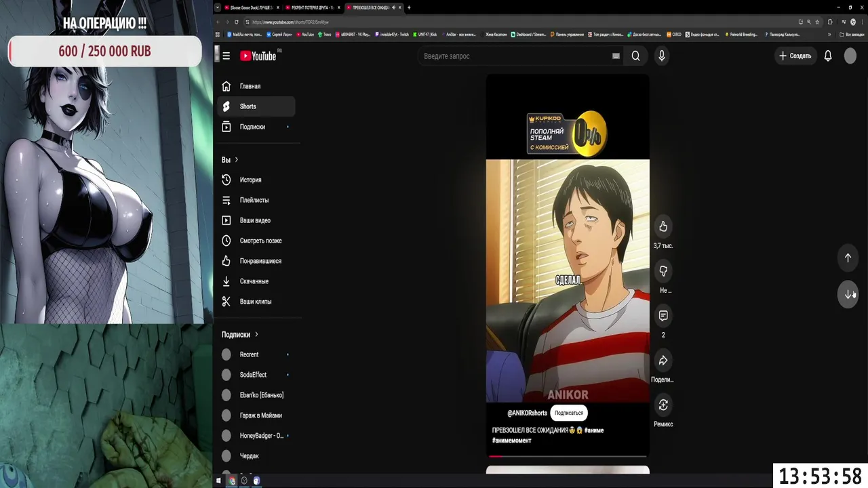Mute the ПРЕВЗОШЕЛ ВСЕ ОЖИДАНИЯ tab speaker
This screenshot has height=488, width=868.
click(394, 7)
